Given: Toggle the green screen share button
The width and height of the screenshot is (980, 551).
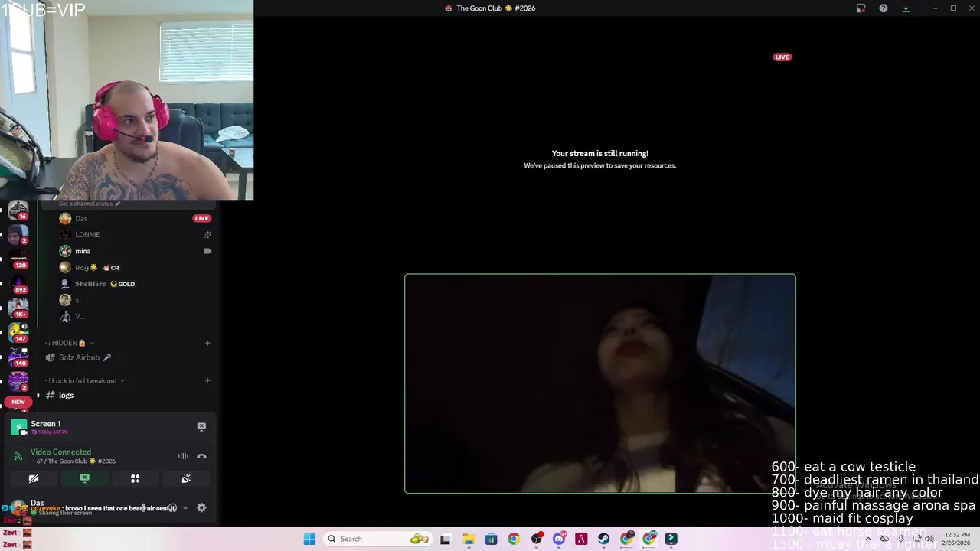Looking at the screenshot, I should [84, 478].
